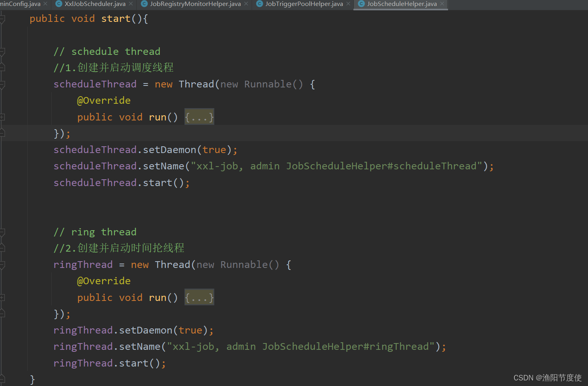
Task: Click the class icon on JobScheduleHelper.java tab
Action: [x=361, y=4]
